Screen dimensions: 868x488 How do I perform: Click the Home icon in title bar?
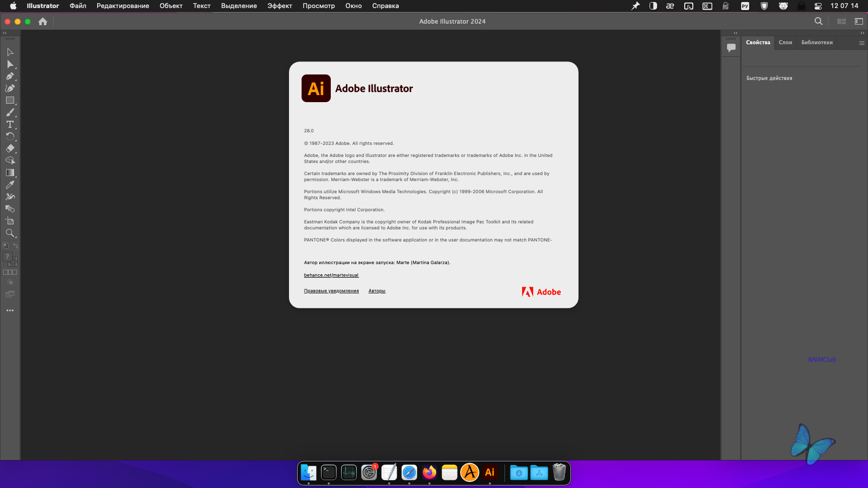43,22
